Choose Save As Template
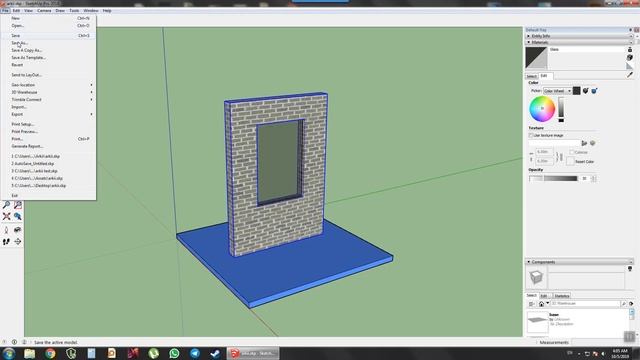This screenshot has height=360, width=640. click(48, 58)
